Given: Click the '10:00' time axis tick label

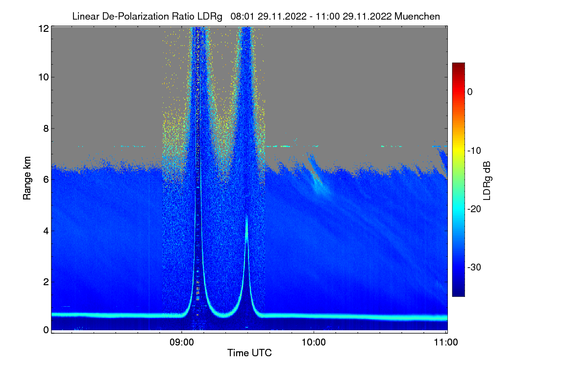Looking at the screenshot, I should coord(314,343).
